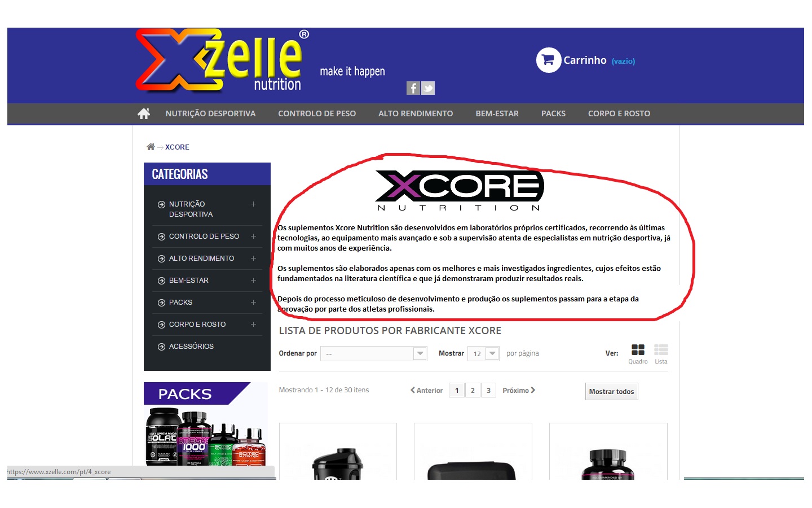Go to home via navbar house icon
The width and height of the screenshot is (812, 508).
click(x=144, y=113)
